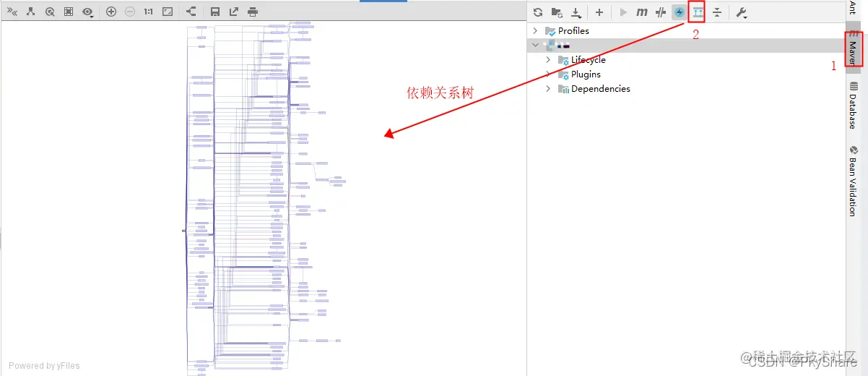Export the diagram to file

coord(233,12)
